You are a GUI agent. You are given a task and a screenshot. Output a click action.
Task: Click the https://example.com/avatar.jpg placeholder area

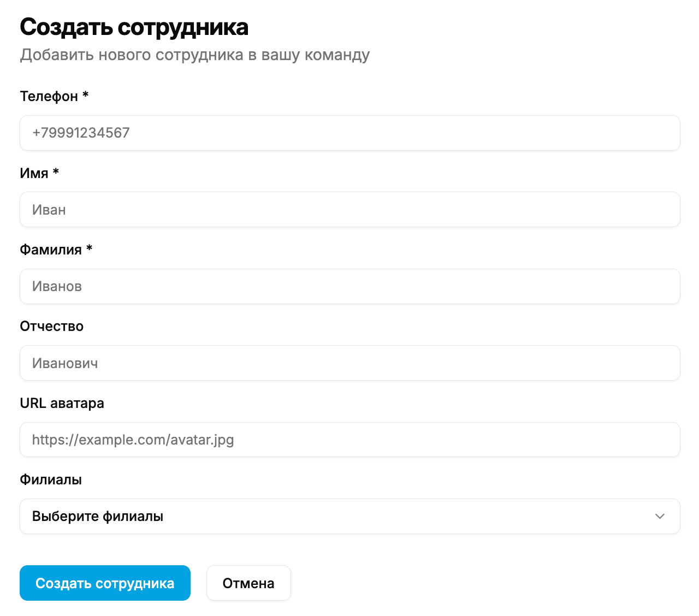tap(133, 440)
